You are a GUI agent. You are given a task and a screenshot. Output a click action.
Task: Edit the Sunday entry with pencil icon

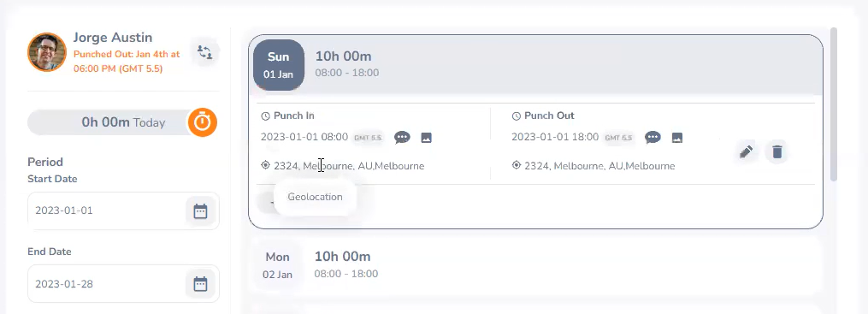coord(747,151)
